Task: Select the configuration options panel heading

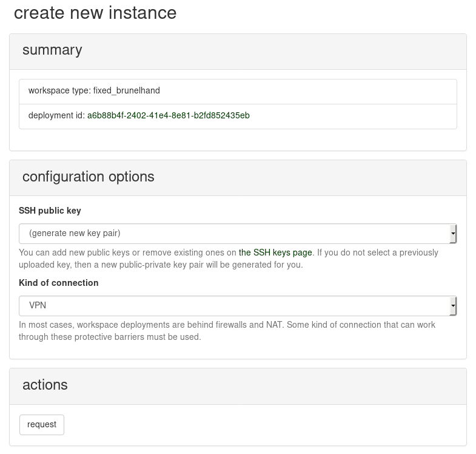Action: tap(89, 177)
